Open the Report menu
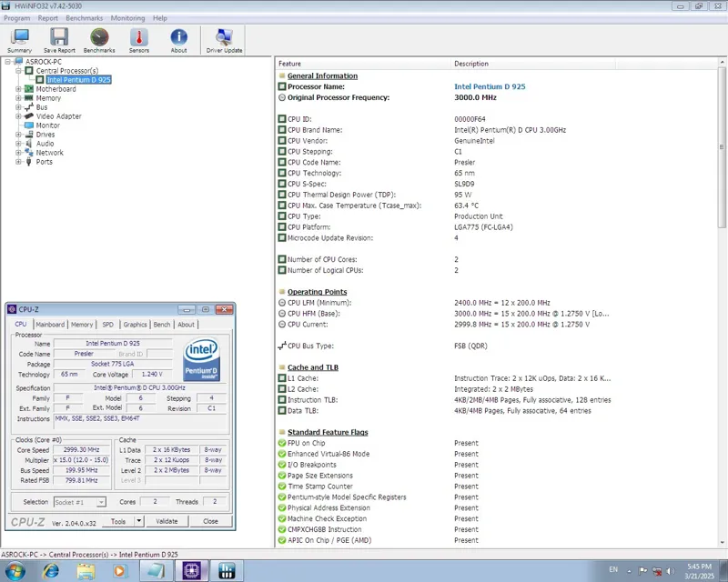This screenshot has width=728, height=582. click(47, 18)
